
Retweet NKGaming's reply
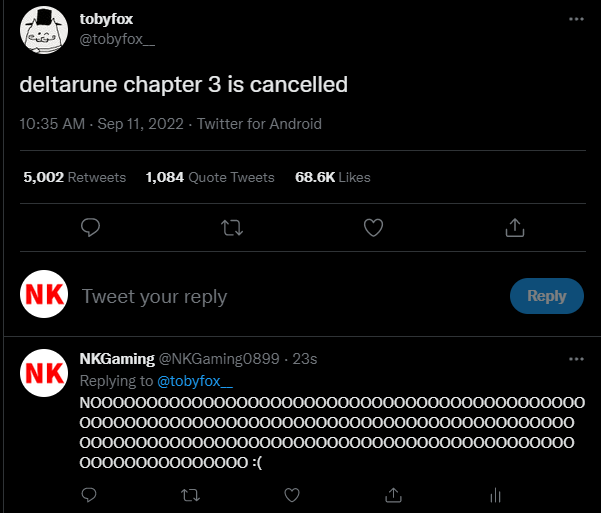tap(190, 494)
